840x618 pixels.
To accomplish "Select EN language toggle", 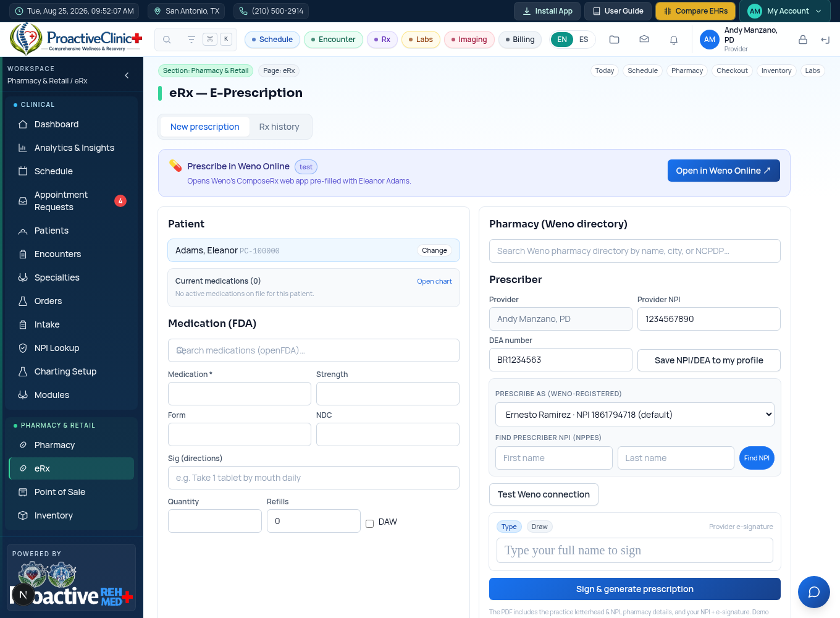I will pyautogui.click(x=562, y=40).
